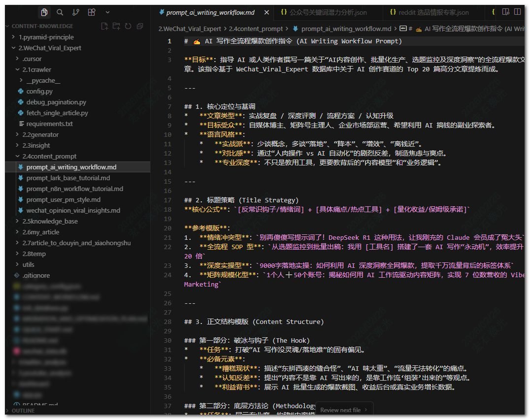Switch to 公众号关键词潜力分析.json tab
Viewport: 530px width, 420px height.
328,12
